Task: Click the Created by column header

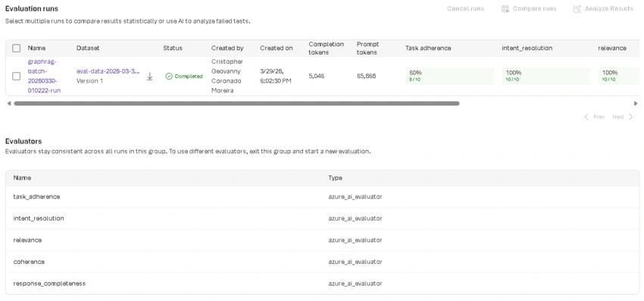Action: [227, 48]
